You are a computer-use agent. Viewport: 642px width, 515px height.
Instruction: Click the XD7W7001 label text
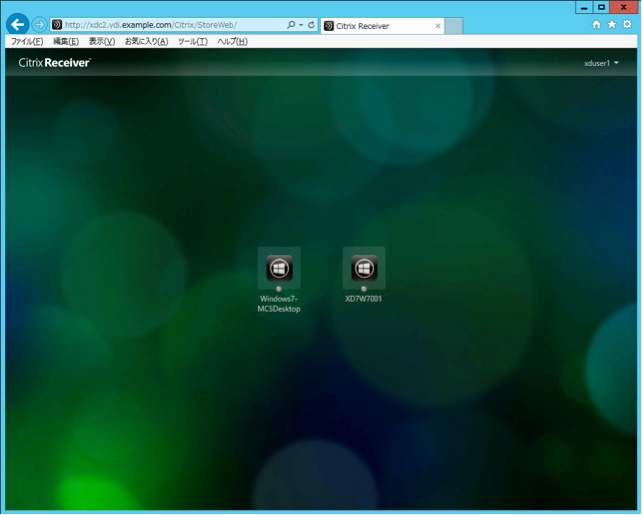[364, 299]
